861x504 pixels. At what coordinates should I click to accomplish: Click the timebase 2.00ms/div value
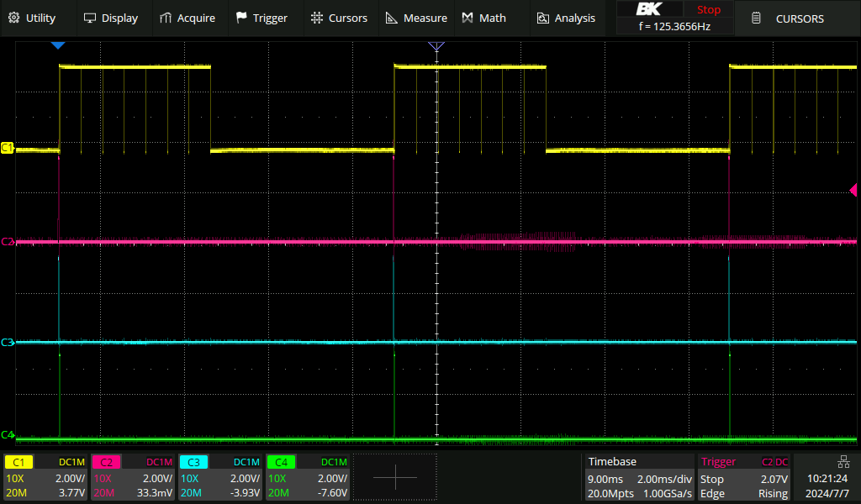coord(664,480)
